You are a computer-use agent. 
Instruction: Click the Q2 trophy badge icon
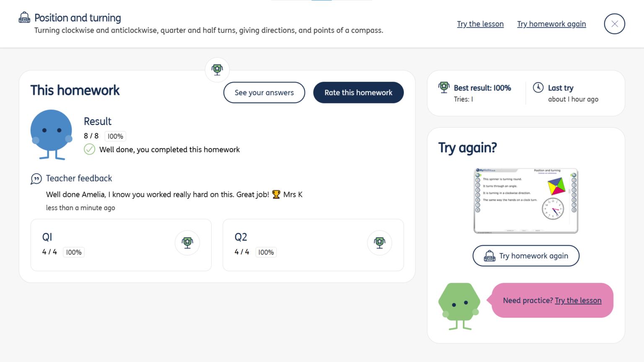[x=380, y=243]
